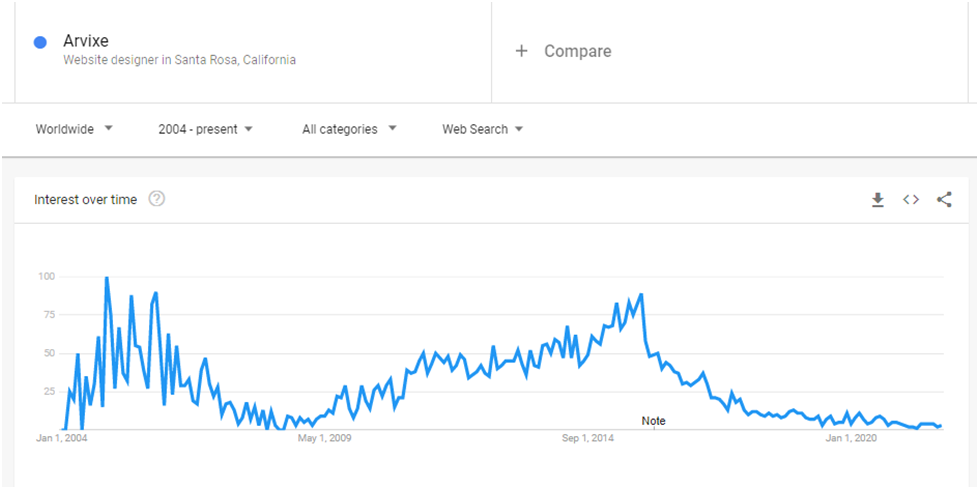Click the Interest over time heading

coord(86,200)
